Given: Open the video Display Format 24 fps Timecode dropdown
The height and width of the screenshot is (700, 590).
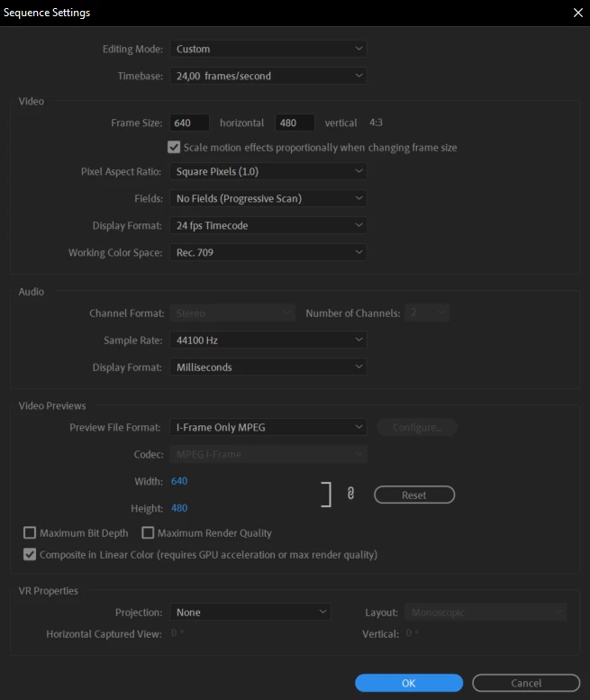Looking at the screenshot, I should 268,225.
